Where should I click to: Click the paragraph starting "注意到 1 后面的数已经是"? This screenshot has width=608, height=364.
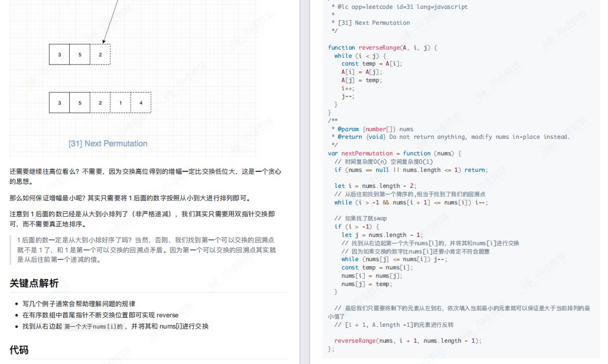coord(142,219)
